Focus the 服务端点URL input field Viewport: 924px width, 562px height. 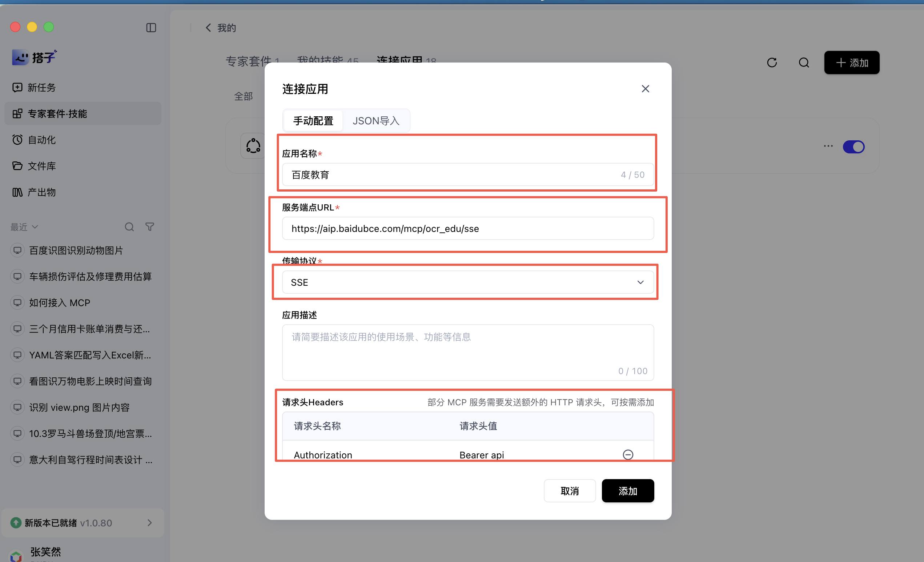(467, 228)
